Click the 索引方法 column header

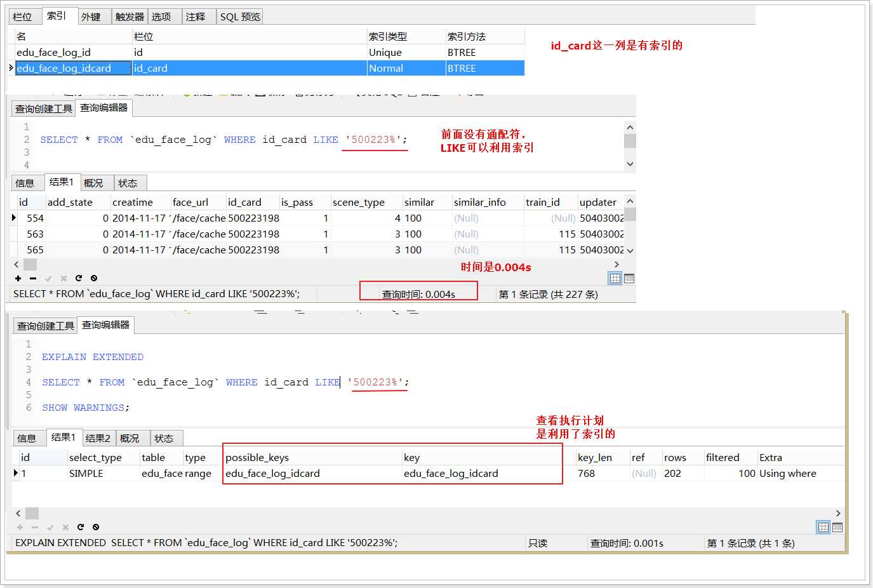pos(485,36)
